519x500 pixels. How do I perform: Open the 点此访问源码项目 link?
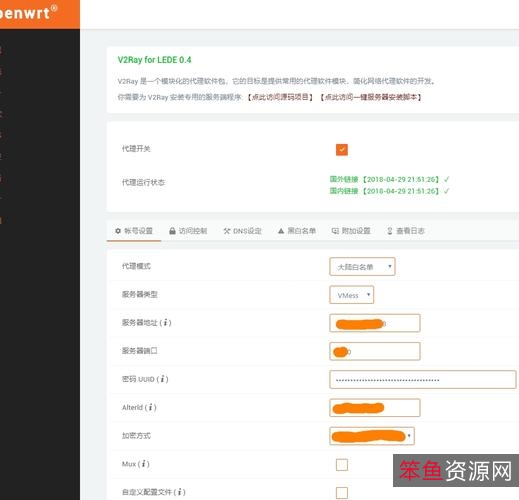click(x=280, y=97)
